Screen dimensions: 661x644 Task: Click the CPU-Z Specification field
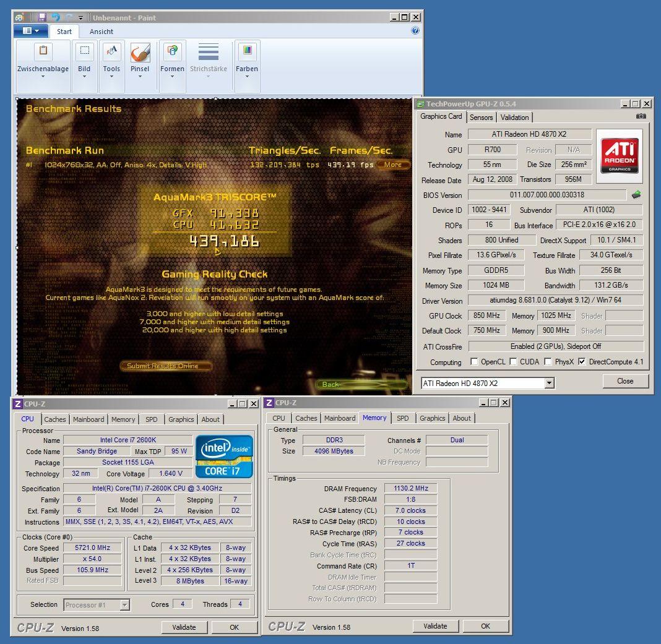157,488
